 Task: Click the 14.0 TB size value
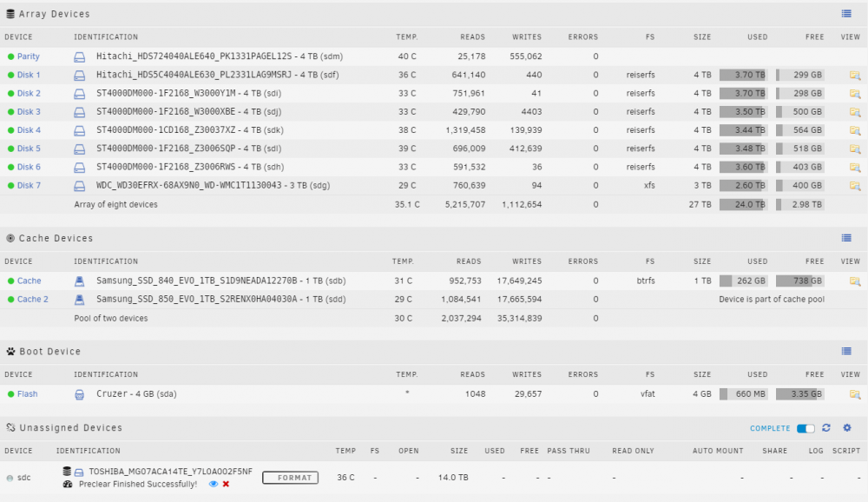tap(453, 478)
